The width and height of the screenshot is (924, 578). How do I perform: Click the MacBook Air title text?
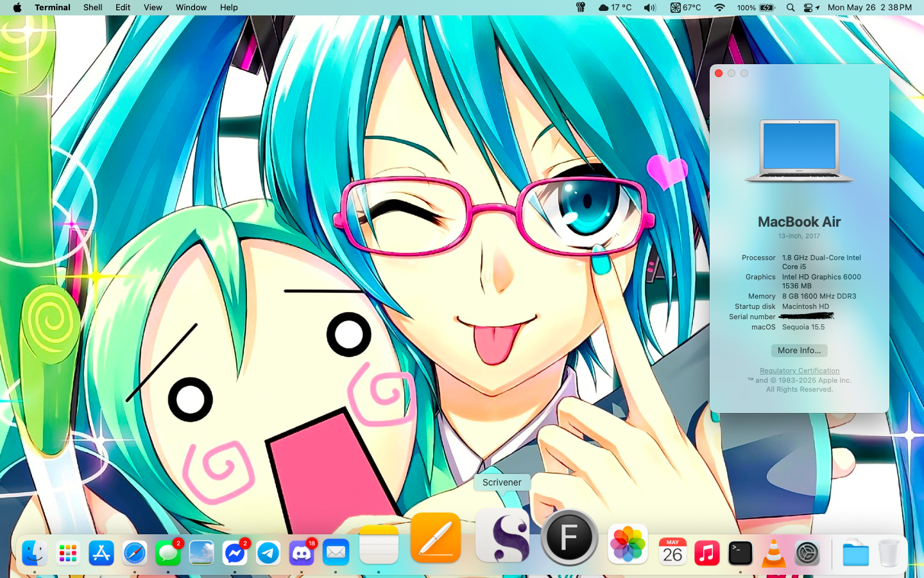(x=800, y=222)
